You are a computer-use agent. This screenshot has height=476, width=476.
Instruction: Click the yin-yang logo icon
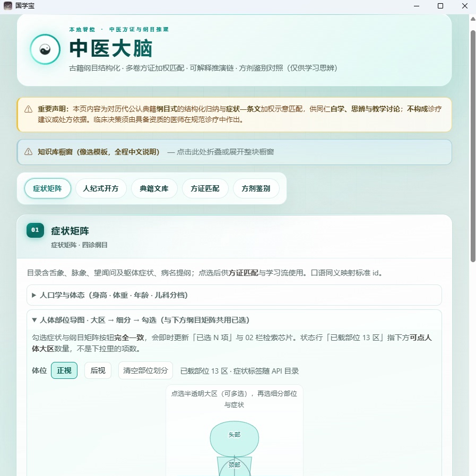tap(45, 49)
